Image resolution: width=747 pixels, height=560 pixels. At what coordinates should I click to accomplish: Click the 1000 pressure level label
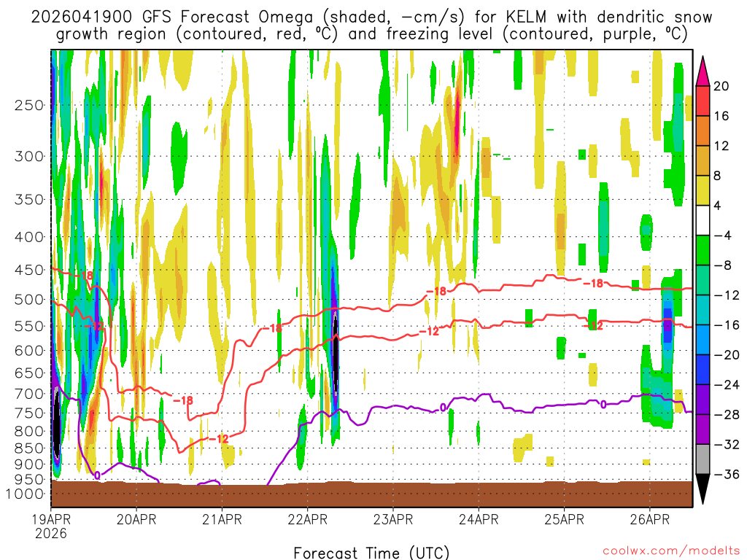25,494
